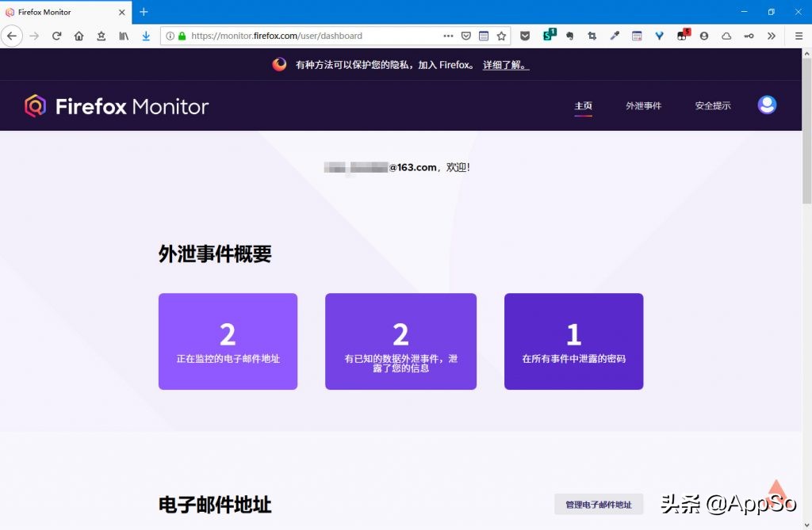
Task: Expand the address bar dots menu
Action: pyautogui.click(x=448, y=36)
